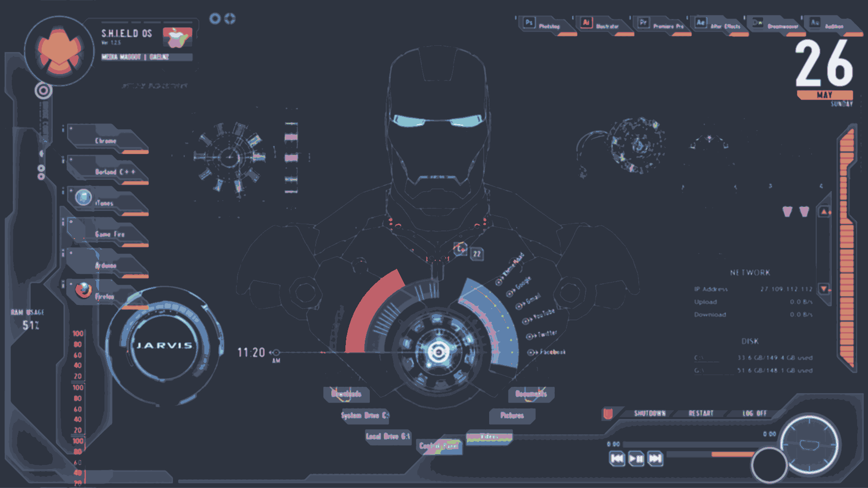Screen dimensions: 868x488
Task: Click the RAM usage 51% value
Action: coord(31,325)
